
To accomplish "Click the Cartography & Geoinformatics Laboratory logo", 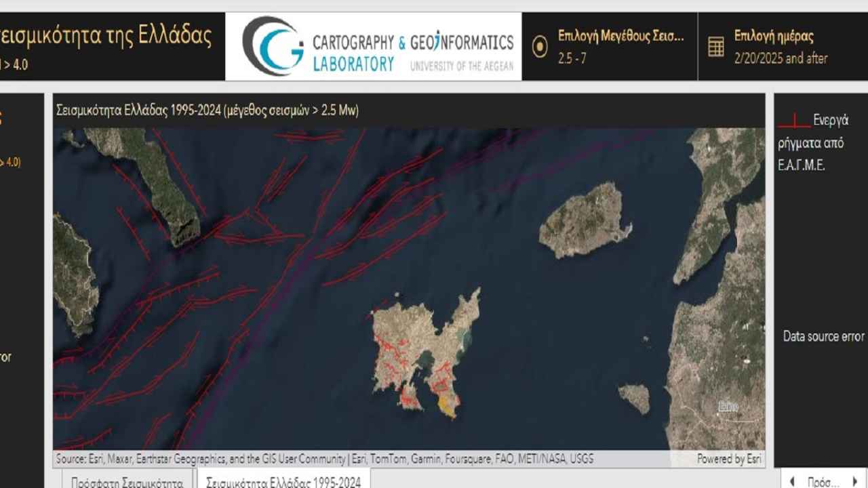I will tap(374, 46).
